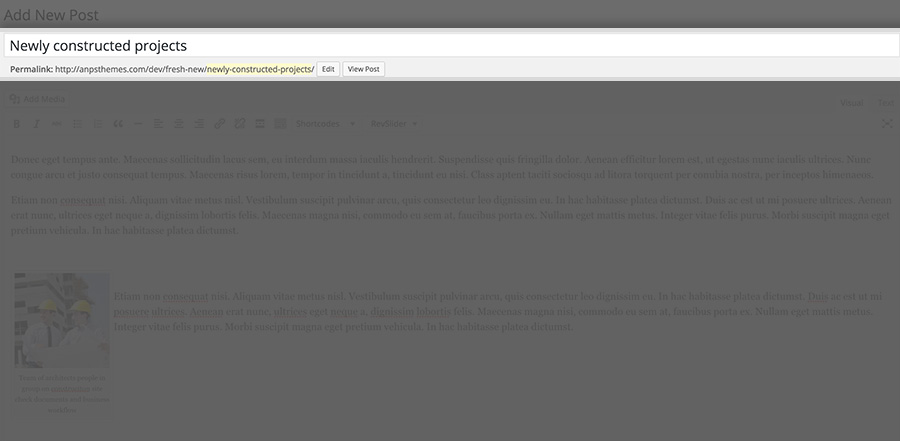Open the RevSlider dropdown
This screenshot has width=900, height=441.
(x=393, y=124)
